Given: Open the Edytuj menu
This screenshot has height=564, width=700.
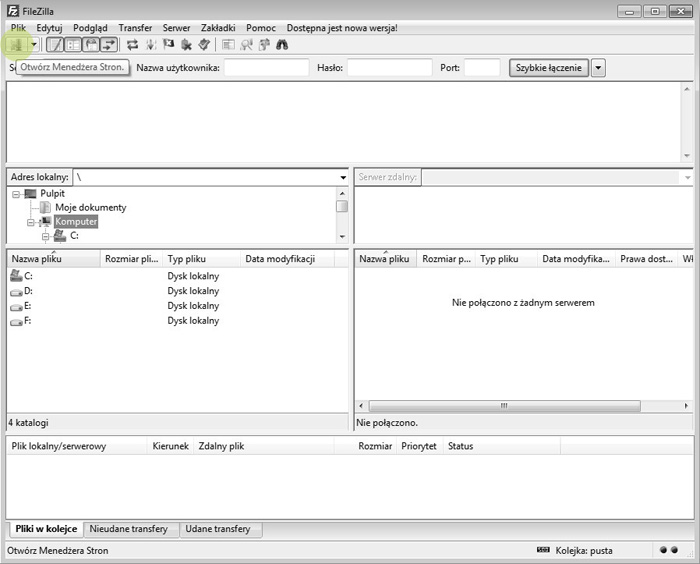Looking at the screenshot, I should (x=49, y=28).
